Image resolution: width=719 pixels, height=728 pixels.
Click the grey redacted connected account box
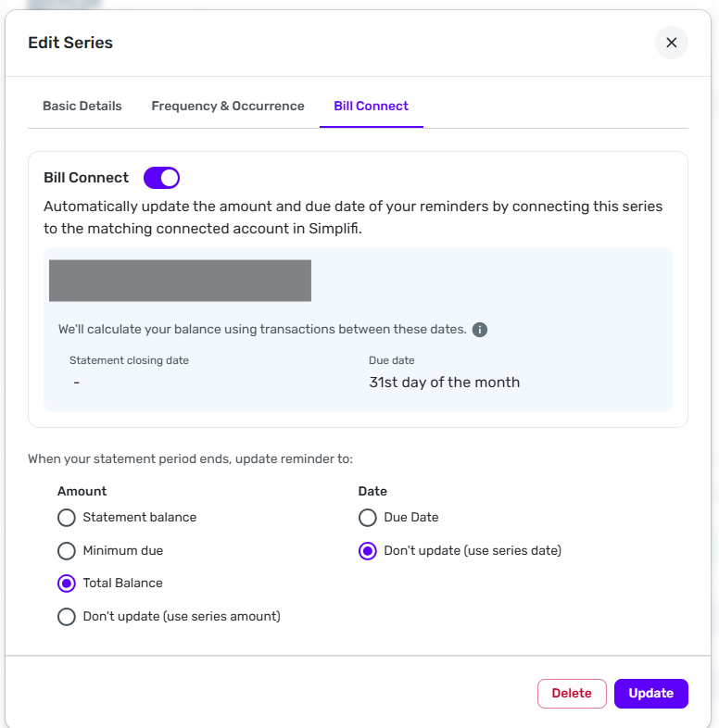coord(180,281)
